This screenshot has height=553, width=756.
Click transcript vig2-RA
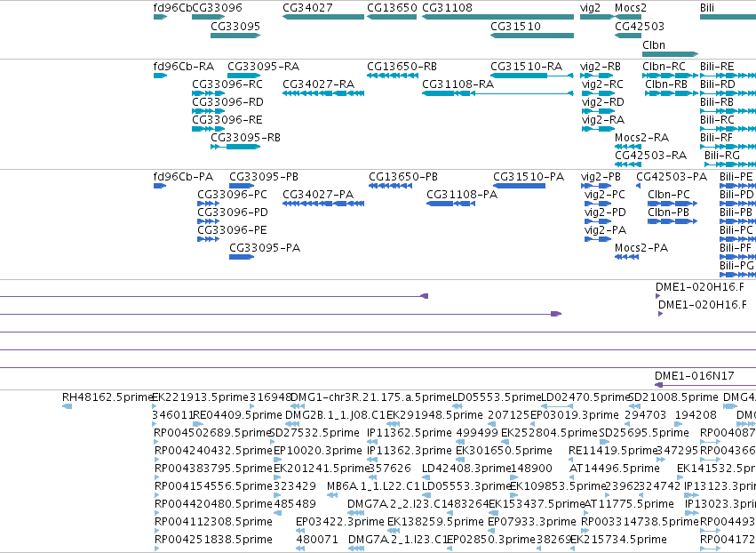pos(599,129)
